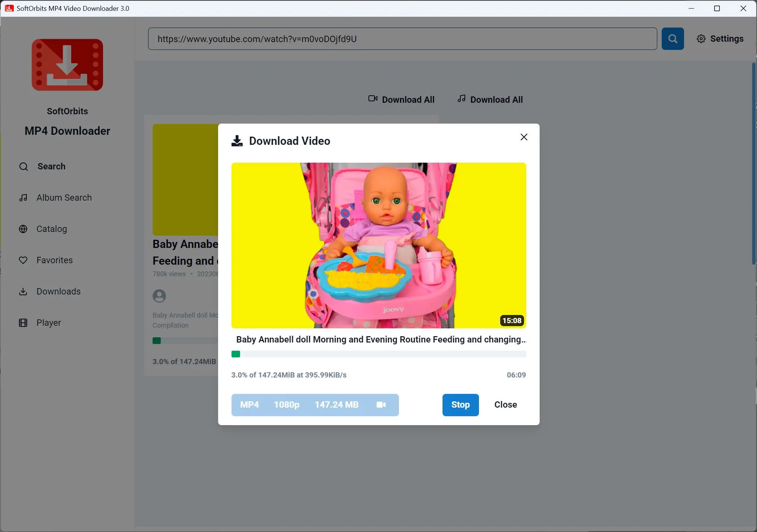Open Settings via the gear icon
Viewport: 757px width, 532px height.
[x=701, y=39]
